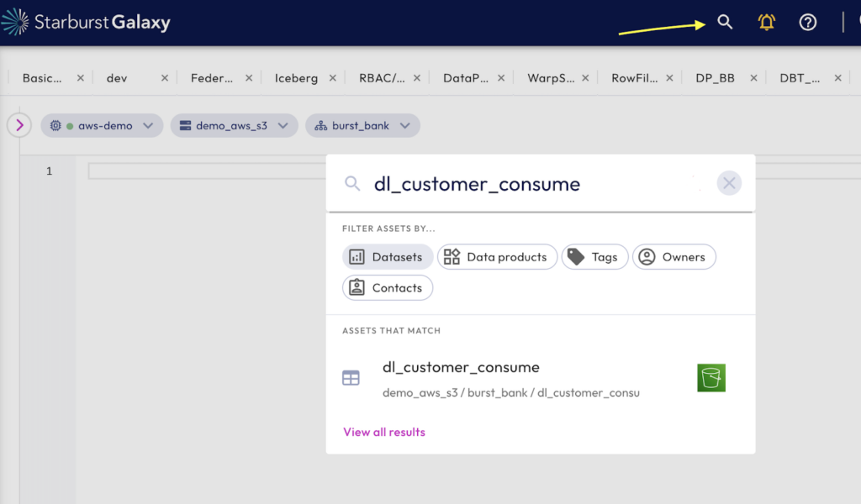Switch to the DP_BB tab
Image resolution: width=861 pixels, height=504 pixels.
coord(715,78)
